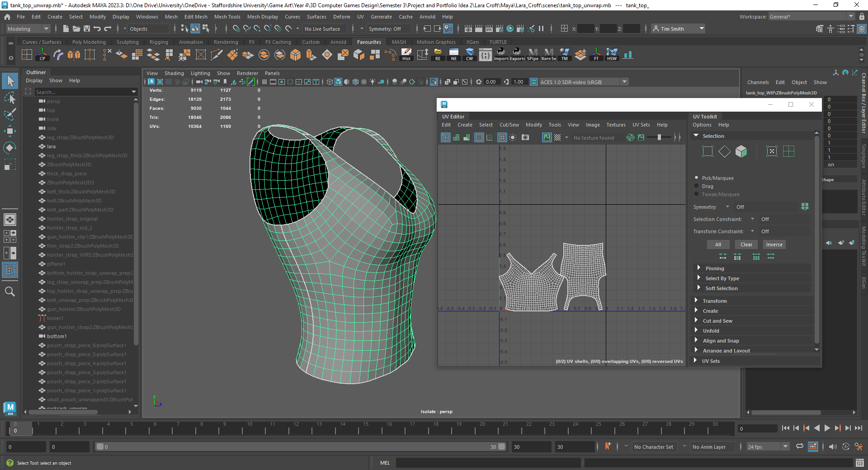Click the Outliner Search field
This screenshot has height=470, width=868.
point(86,92)
